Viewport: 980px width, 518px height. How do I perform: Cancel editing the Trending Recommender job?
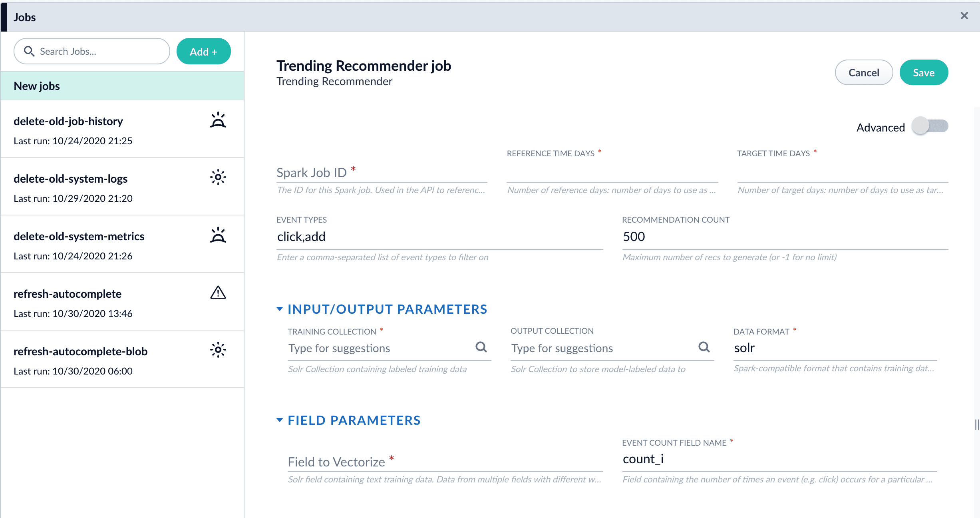864,72
